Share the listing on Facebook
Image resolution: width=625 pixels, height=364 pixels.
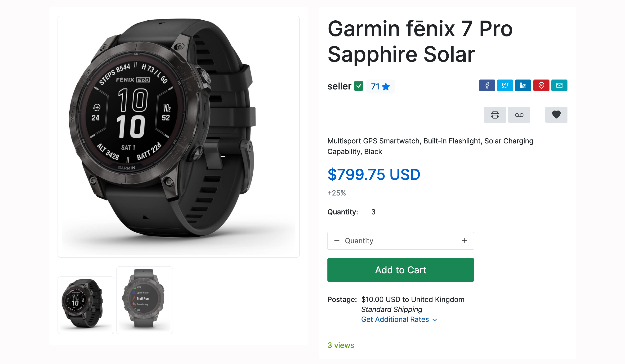[487, 85]
